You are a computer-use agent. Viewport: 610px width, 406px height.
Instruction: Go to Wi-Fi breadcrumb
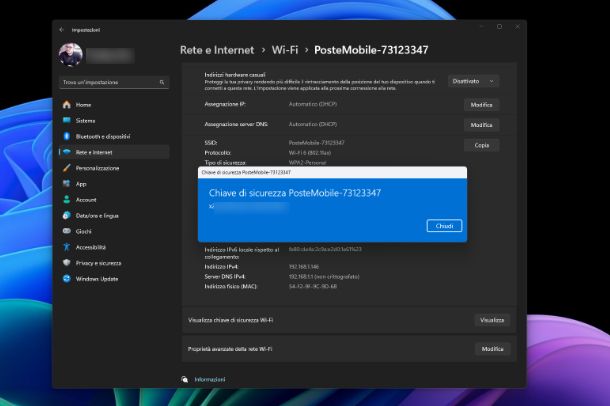pyautogui.click(x=285, y=50)
